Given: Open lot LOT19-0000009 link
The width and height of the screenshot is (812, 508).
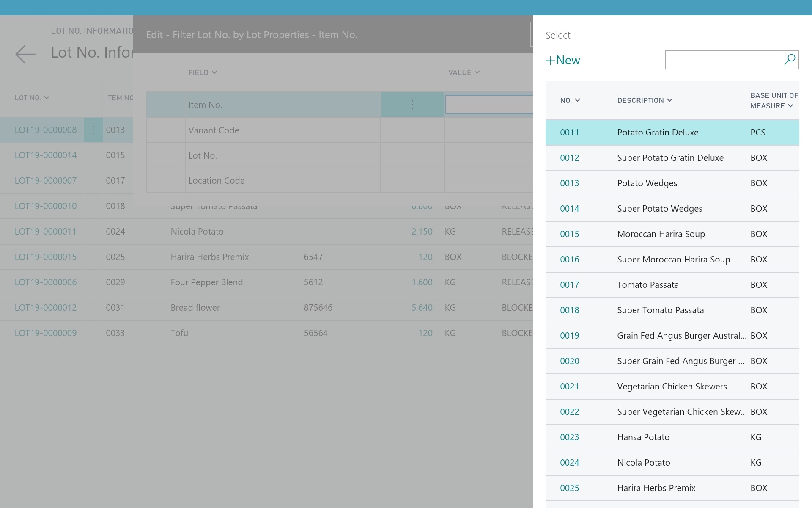Looking at the screenshot, I should click(46, 333).
